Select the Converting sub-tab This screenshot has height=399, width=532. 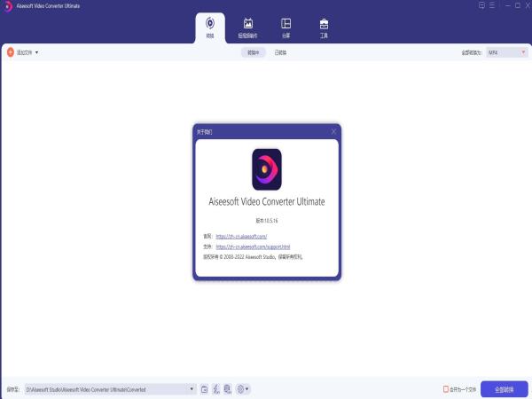coord(254,53)
